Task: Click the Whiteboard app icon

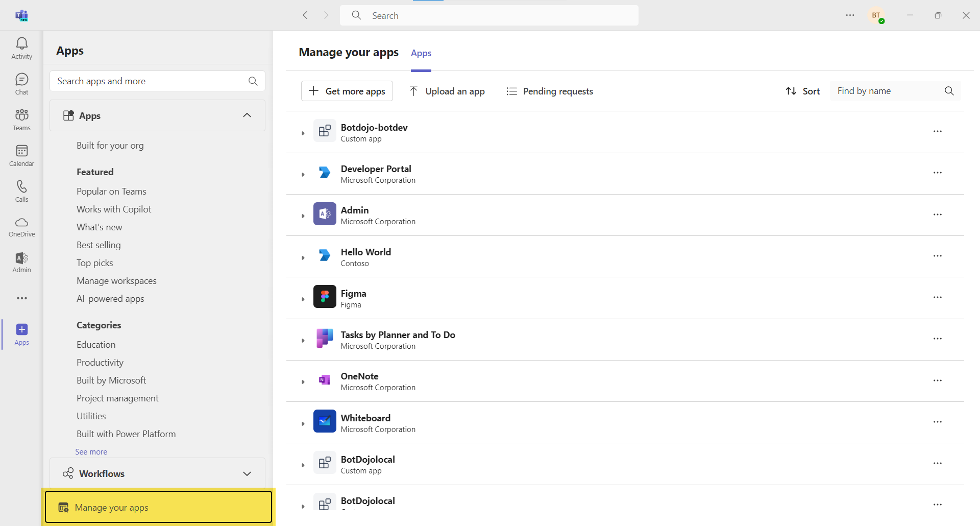Action: (325, 421)
